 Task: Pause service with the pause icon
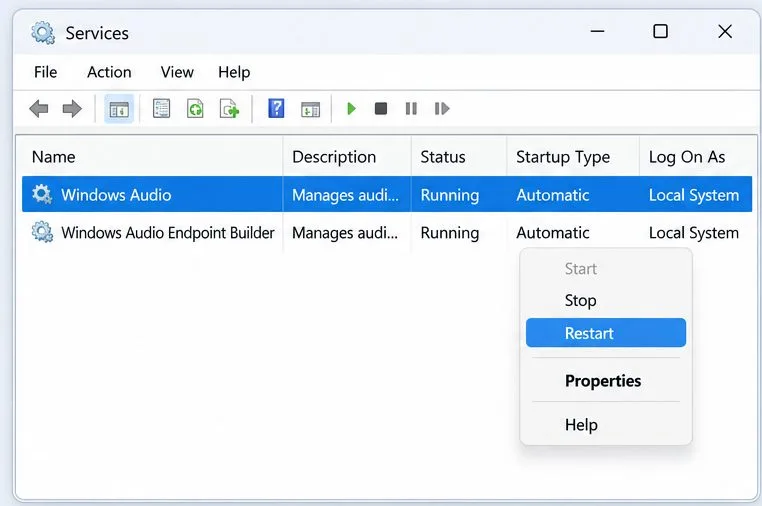[x=411, y=108]
